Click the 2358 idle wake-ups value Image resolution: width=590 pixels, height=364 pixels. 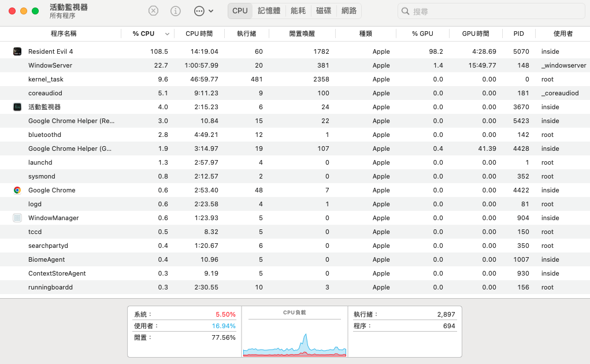[321, 79]
